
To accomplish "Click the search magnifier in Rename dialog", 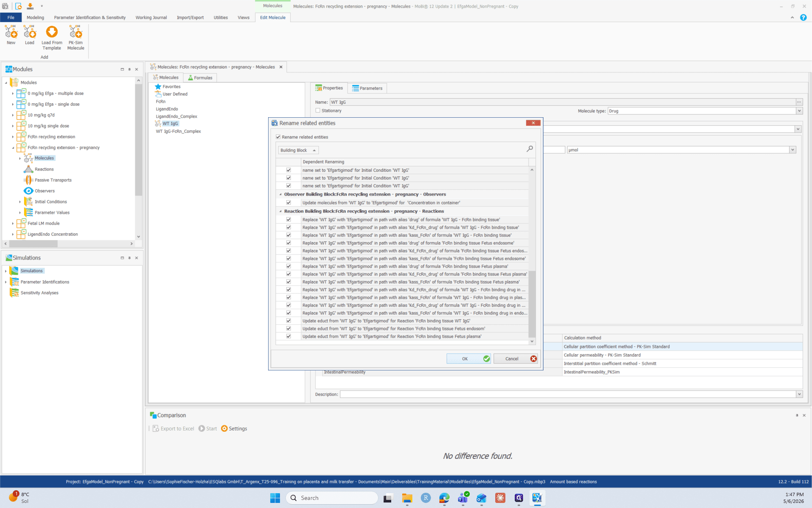I will (x=529, y=149).
